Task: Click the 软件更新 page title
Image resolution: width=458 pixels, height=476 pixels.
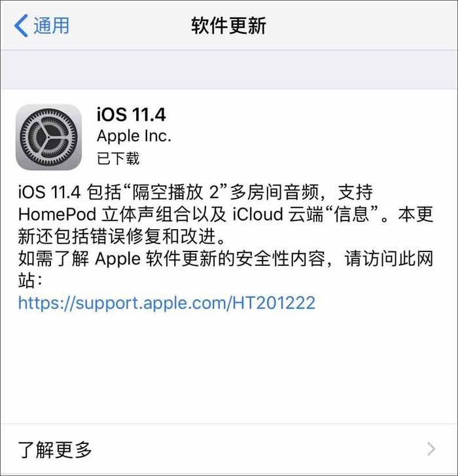Action: 229,26
